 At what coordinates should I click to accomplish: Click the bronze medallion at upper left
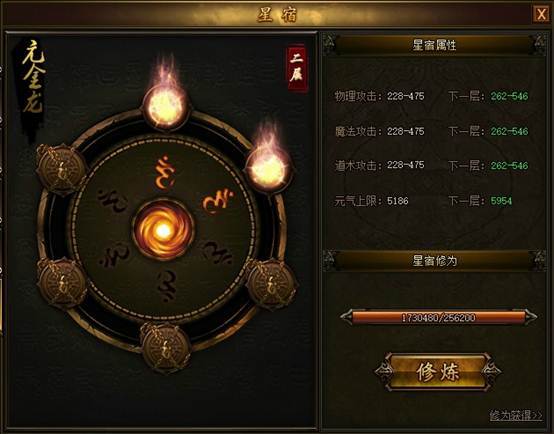coord(62,170)
